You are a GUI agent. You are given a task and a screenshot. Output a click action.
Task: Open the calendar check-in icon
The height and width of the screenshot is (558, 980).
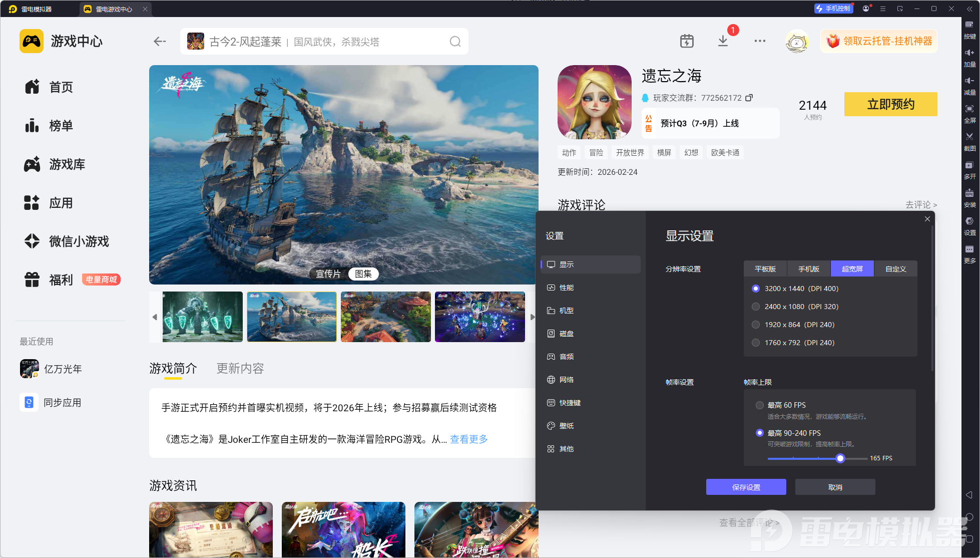coord(687,41)
